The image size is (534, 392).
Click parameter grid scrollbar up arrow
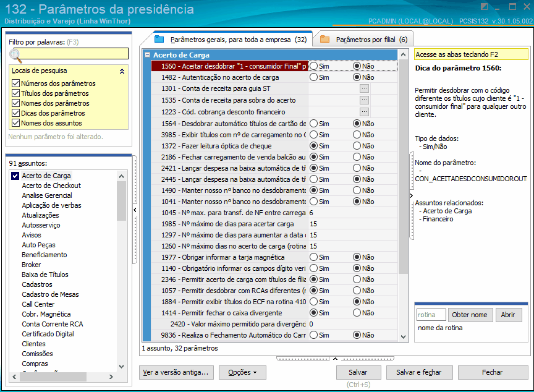[x=403, y=54]
